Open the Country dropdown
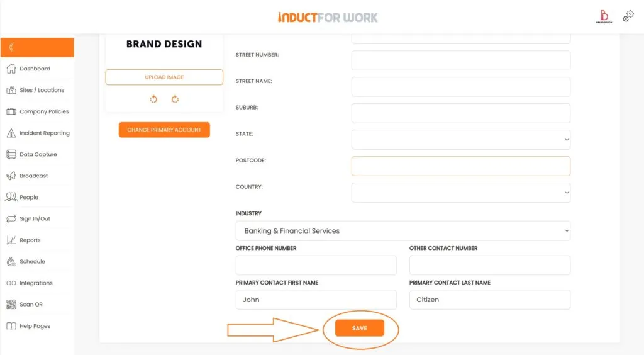 pyautogui.click(x=460, y=193)
